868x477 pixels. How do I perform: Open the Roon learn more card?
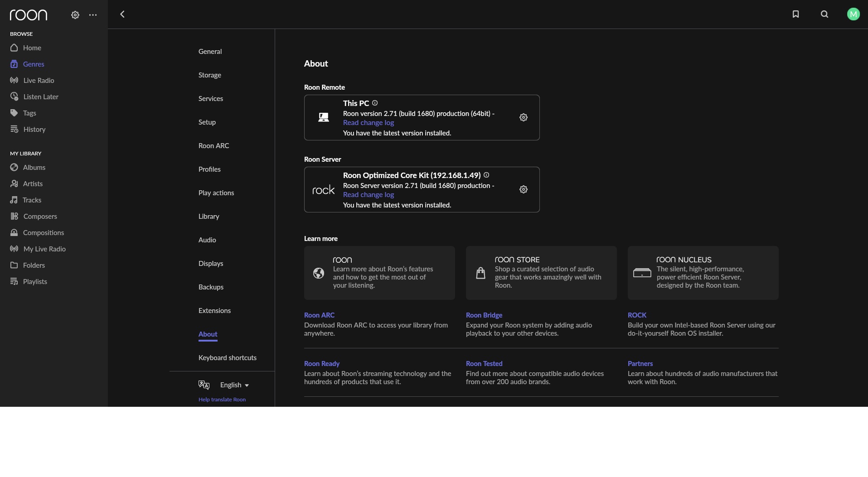click(379, 273)
